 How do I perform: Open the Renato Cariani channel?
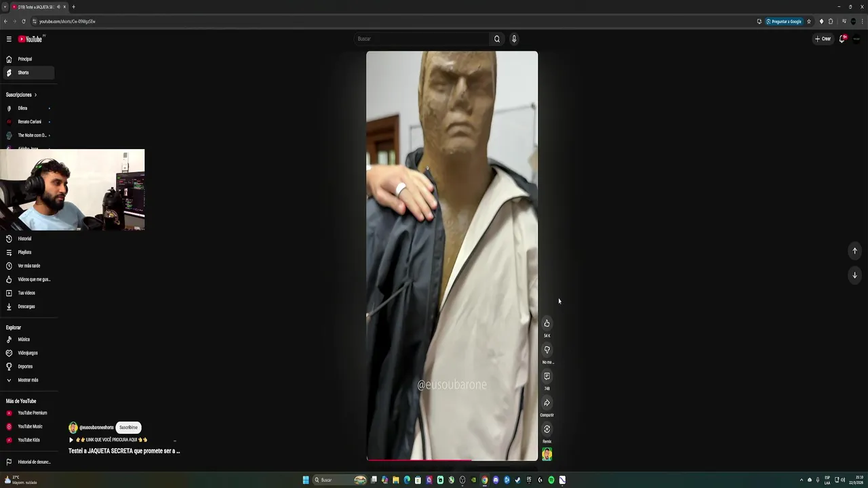[27, 122]
